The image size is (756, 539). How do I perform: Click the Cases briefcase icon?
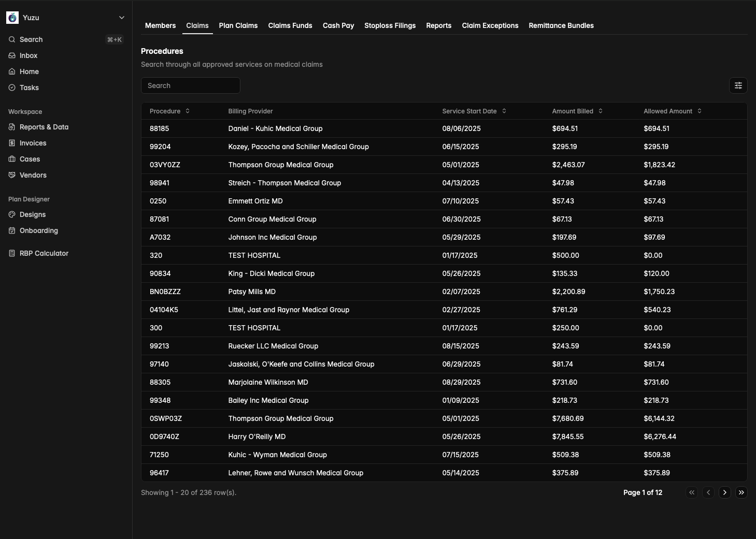tap(12, 159)
